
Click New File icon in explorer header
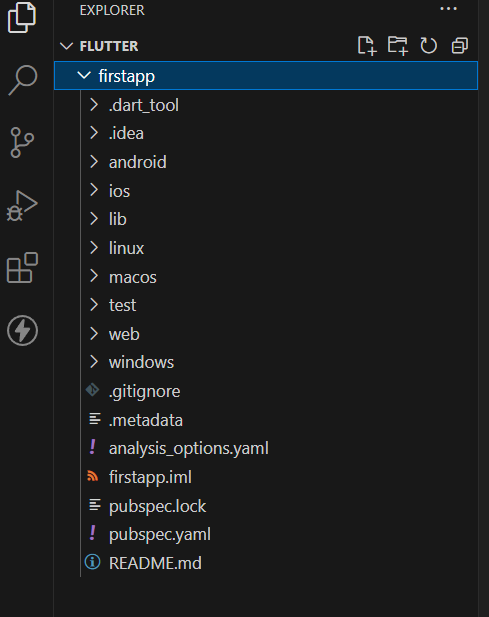coord(367,46)
